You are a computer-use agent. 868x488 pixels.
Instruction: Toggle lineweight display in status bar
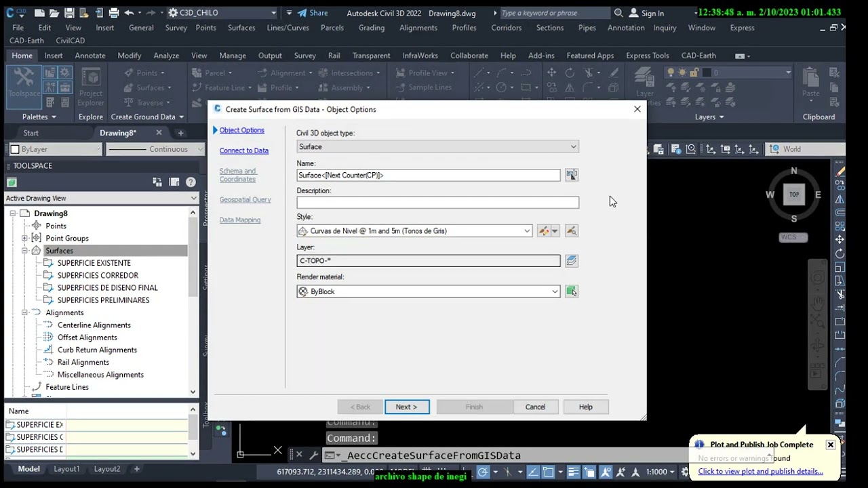coord(574,472)
